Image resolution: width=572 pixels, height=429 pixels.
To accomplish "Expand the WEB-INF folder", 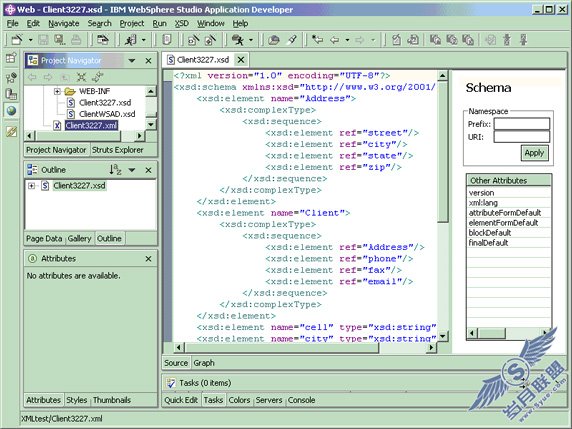I will click(x=57, y=91).
